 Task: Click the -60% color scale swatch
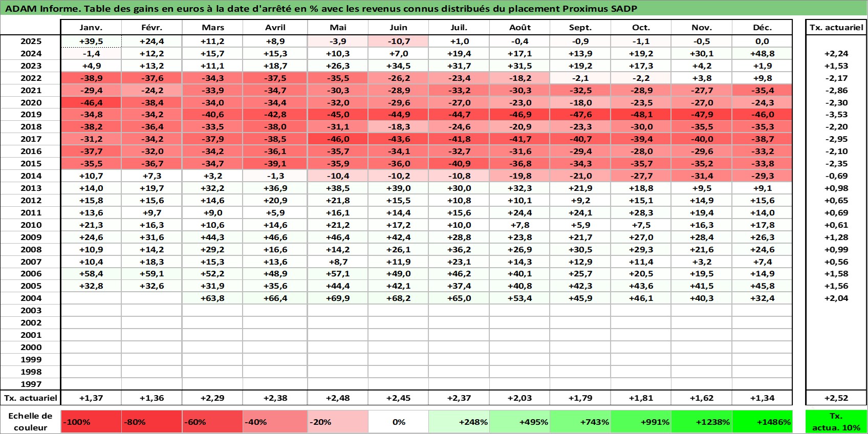tap(212, 422)
